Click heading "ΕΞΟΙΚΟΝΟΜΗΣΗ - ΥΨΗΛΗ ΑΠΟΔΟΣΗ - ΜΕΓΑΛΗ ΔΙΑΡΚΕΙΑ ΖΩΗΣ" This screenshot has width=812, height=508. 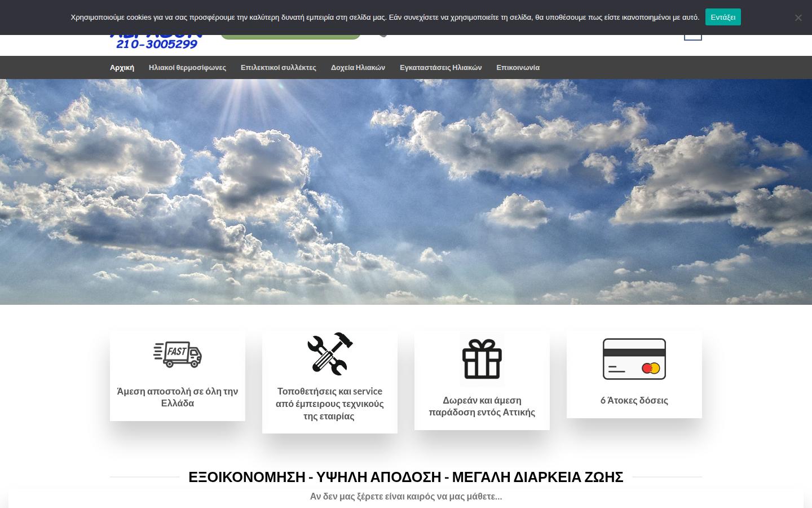click(x=406, y=477)
